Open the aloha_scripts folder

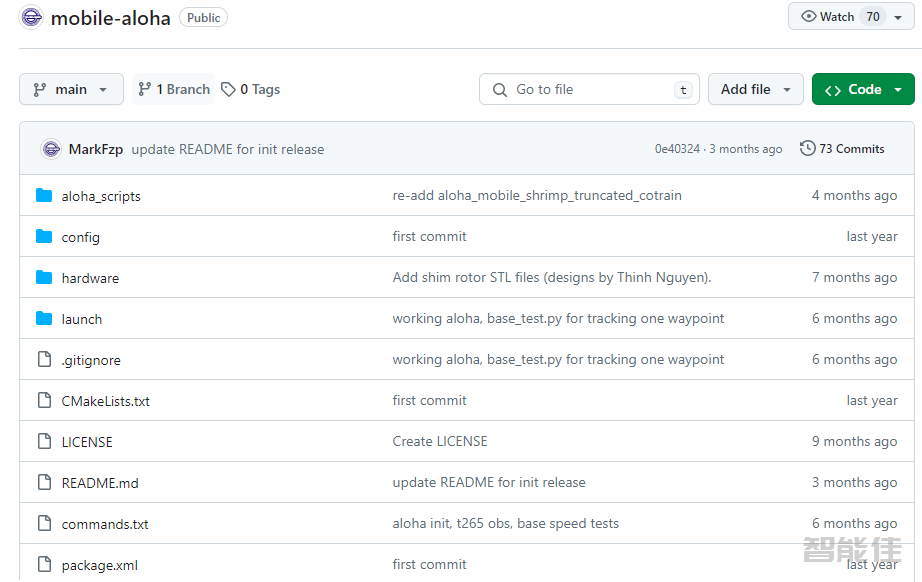tap(101, 196)
